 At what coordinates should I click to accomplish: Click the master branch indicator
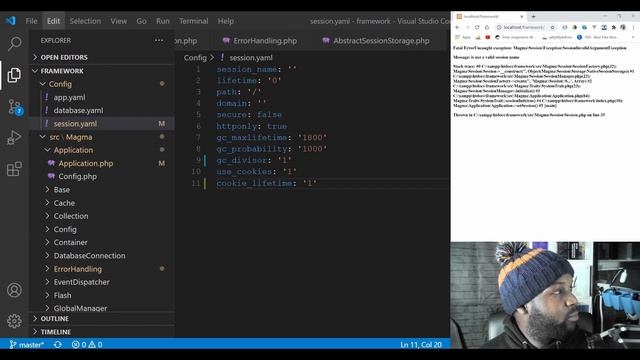point(26,344)
